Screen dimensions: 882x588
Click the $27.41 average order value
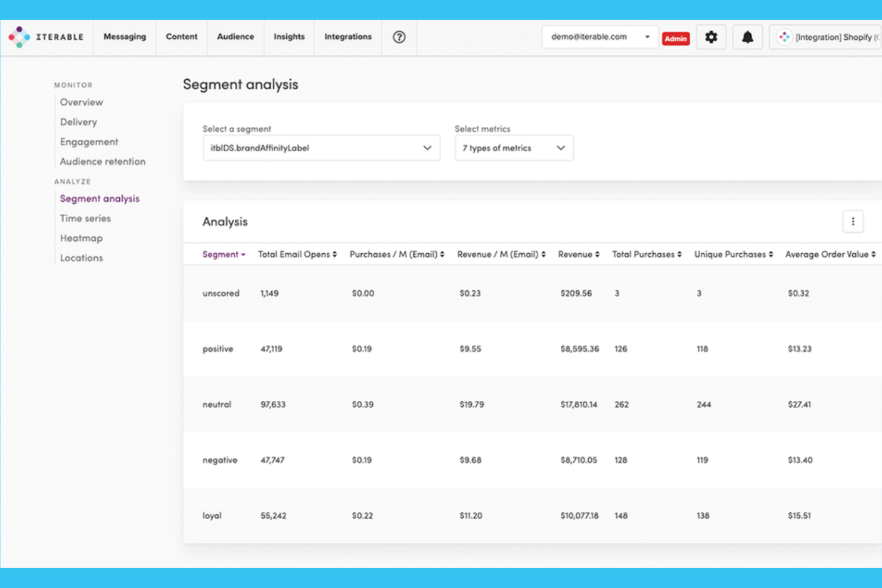coord(799,405)
